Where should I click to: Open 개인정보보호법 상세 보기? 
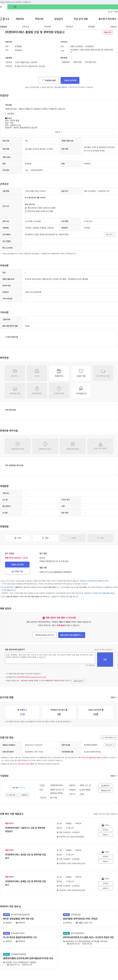pyautogui.click(x=44, y=635)
